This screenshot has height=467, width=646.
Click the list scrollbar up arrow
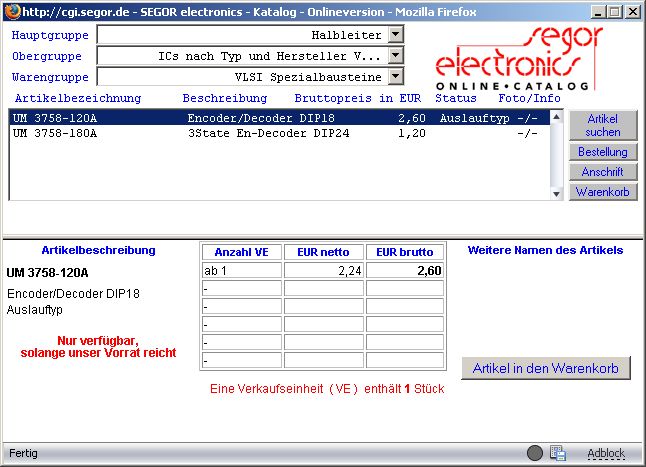pos(556,117)
